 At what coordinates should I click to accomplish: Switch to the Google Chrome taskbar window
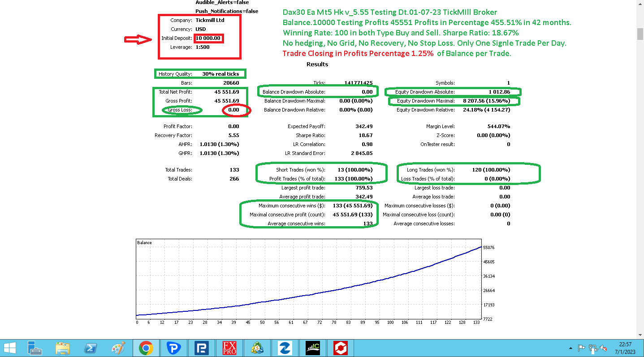(146, 348)
